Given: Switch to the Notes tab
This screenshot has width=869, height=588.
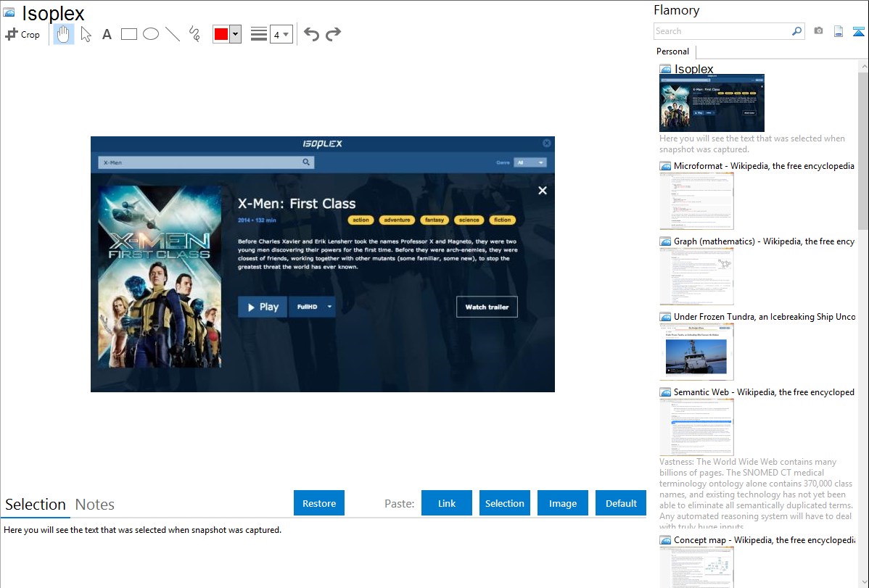Looking at the screenshot, I should click(x=95, y=505).
